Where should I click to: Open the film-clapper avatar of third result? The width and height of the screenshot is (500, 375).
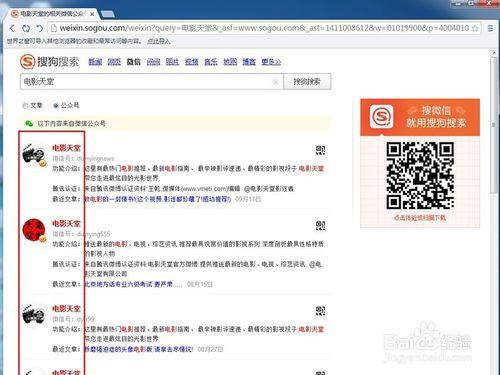34,314
